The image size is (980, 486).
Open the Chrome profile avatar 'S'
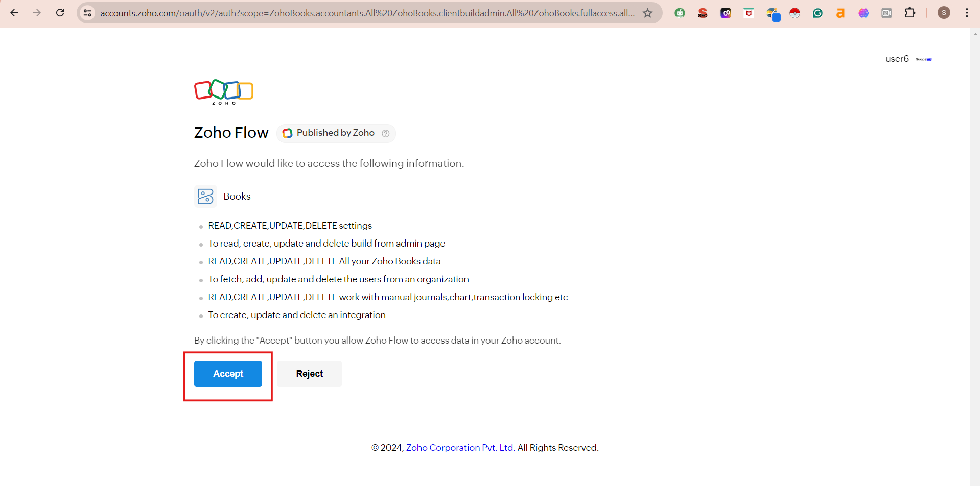(944, 13)
